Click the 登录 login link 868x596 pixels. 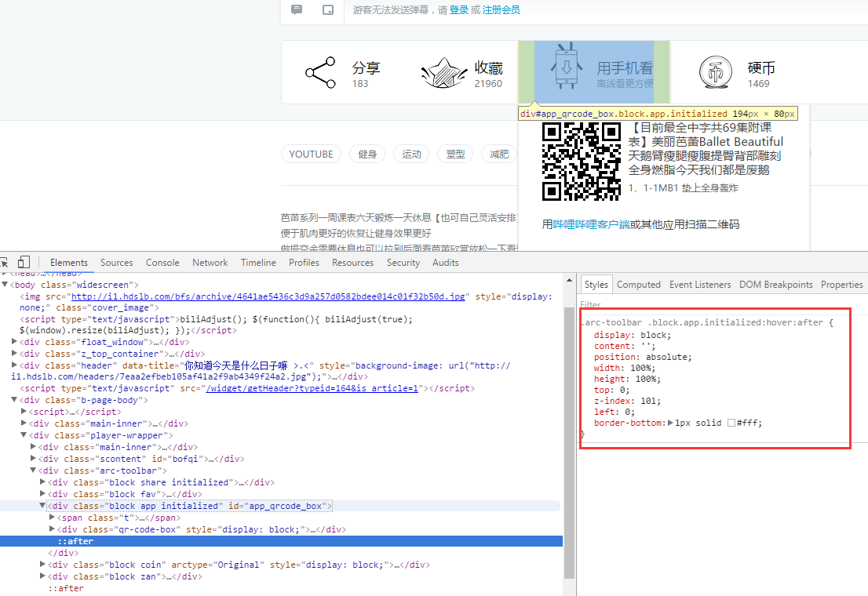pos(458,10)
